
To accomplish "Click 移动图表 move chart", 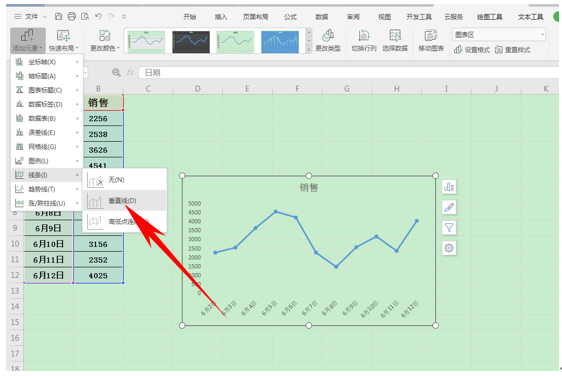I will [x=431, y=40].
